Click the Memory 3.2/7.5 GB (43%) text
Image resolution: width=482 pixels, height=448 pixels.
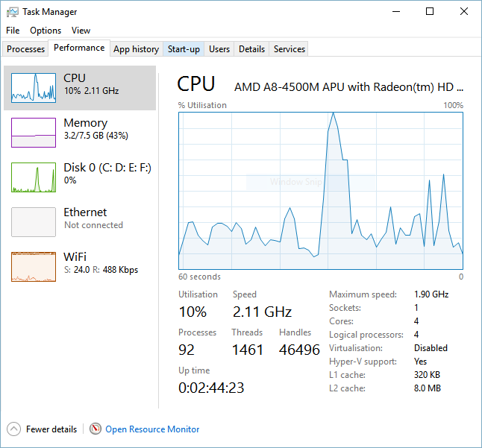(96, 136)
